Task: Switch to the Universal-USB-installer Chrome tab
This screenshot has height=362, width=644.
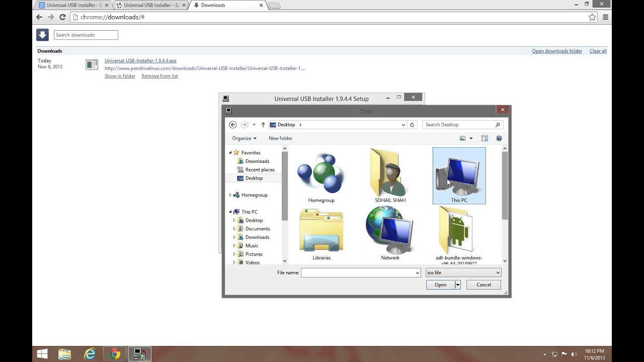Action: (x=73, y=5)
